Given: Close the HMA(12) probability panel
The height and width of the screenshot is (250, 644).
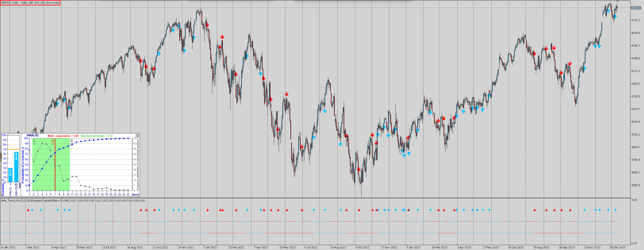Looking at the screenshot, I should click(137, 136).
